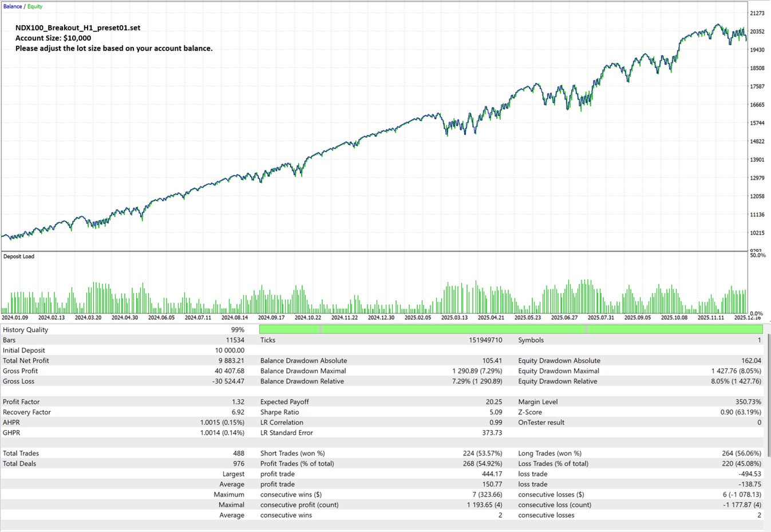Click the average consecutive losses value "2"
The height and width of the screenshot is (532, 771).
[760, 515]
